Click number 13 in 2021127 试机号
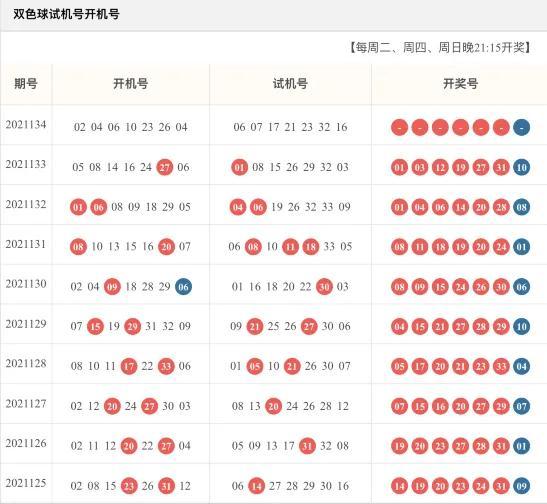This screenshot has width=547, height=504. pos(255,406)
